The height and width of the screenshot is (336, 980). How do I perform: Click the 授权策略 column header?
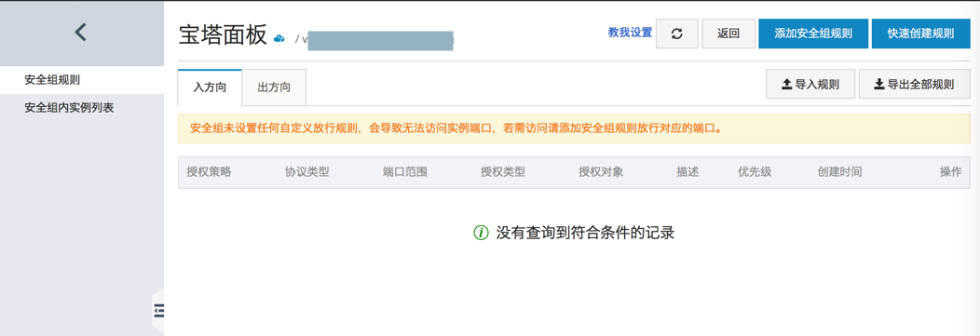point(209,172)
